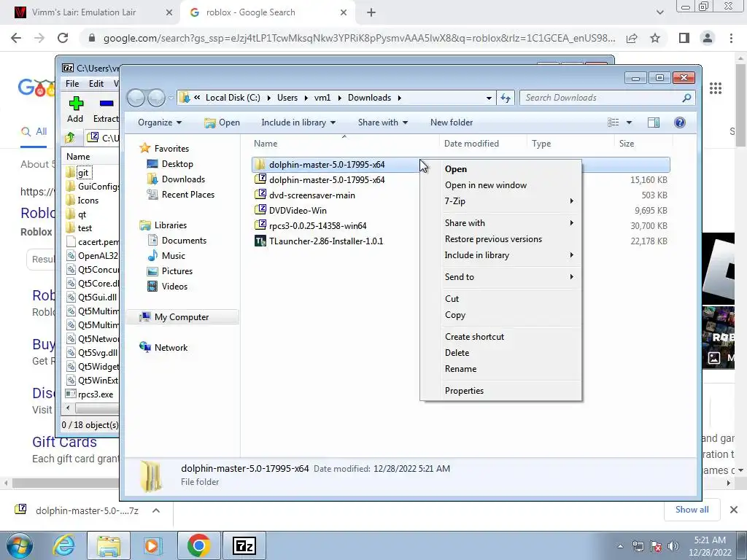This screenshot has width=747, height=560.
Task: Open Include in library toolbar dropdown
Action: coord(298,122)
